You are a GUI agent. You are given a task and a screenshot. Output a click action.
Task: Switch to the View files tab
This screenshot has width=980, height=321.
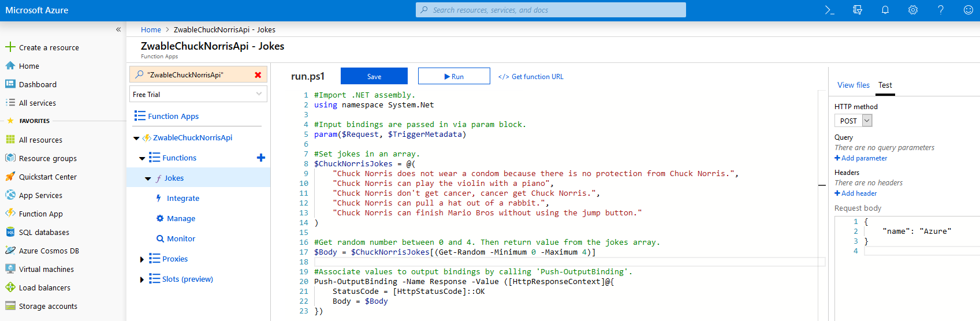(854, 85)
